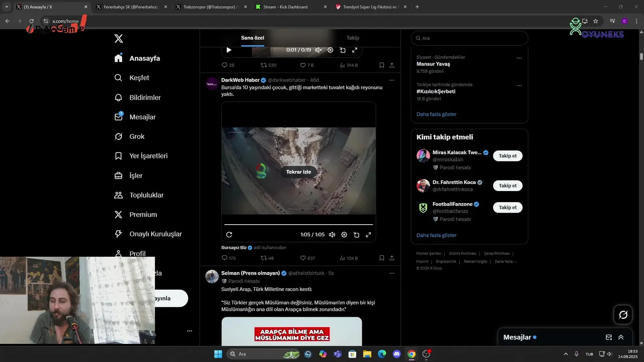644x362 pixels.
Task: Enter fullscreen on the 1:05 video
Action: (x=368, y=235)
